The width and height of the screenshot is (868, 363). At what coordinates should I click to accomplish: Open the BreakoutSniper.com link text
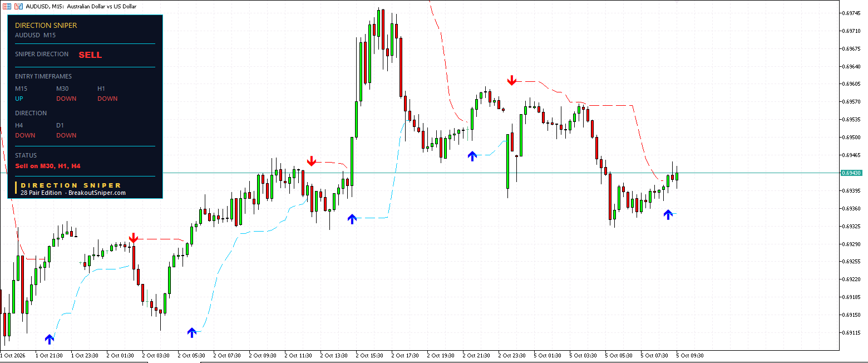coord(97,193)
